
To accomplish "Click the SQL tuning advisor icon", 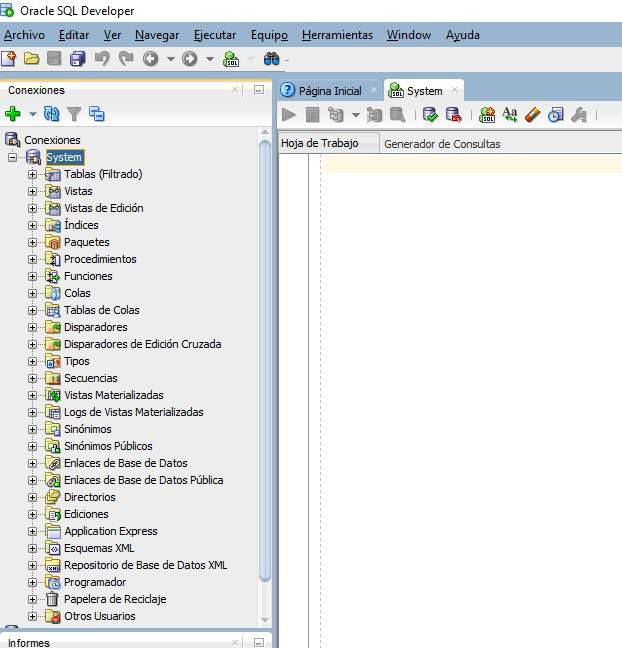I will 398,115.
